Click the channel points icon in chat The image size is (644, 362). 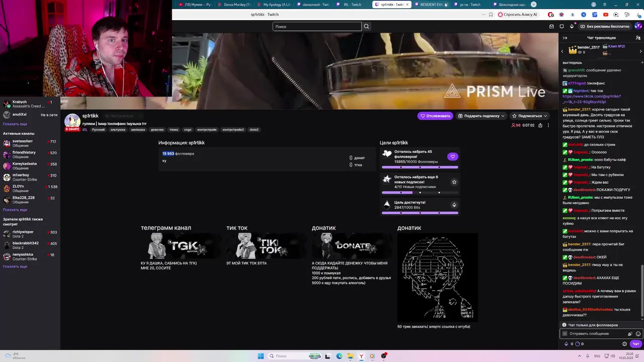577,344
